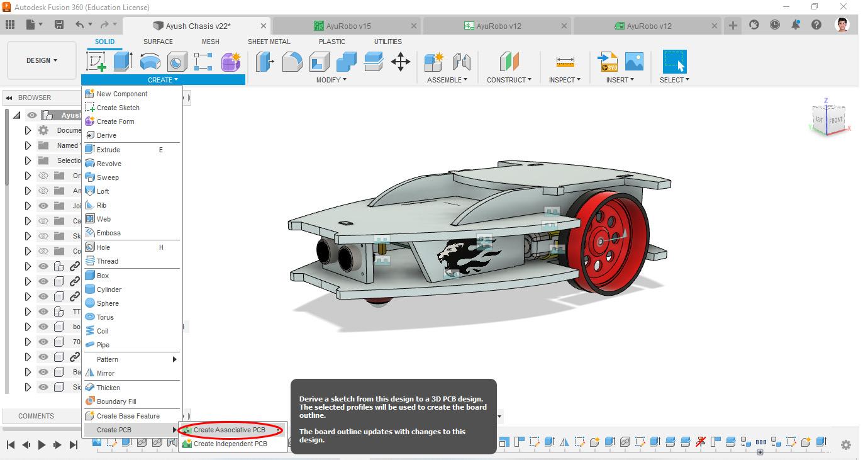Open the DESIGN workspace dropdown
This screenshot has height=460, width=868.
coord(42,60)
